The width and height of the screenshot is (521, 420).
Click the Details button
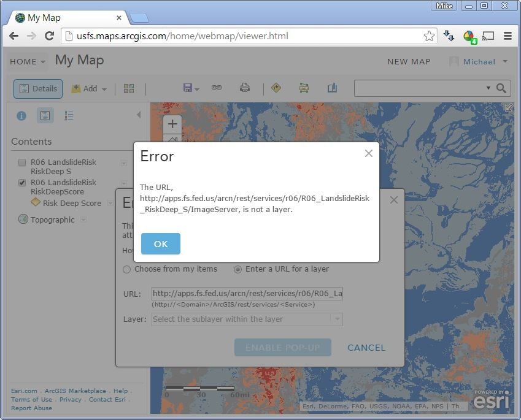[38, 89]
